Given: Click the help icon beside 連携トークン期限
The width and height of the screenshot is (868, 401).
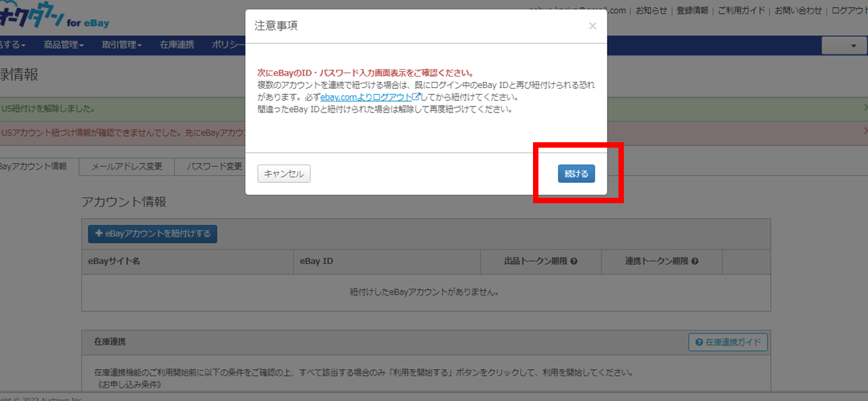Looking at the screenshot, I should point(694,261).
